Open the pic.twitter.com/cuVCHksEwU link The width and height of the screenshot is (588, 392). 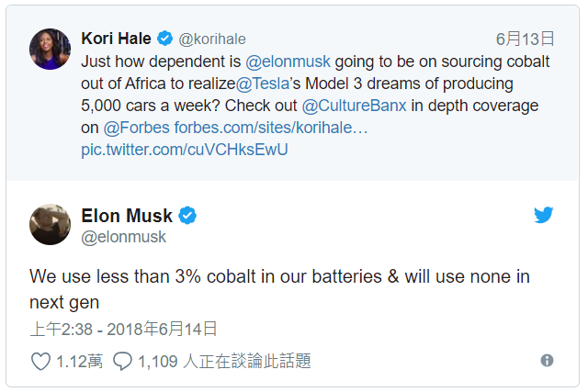[x=185, y=150]
